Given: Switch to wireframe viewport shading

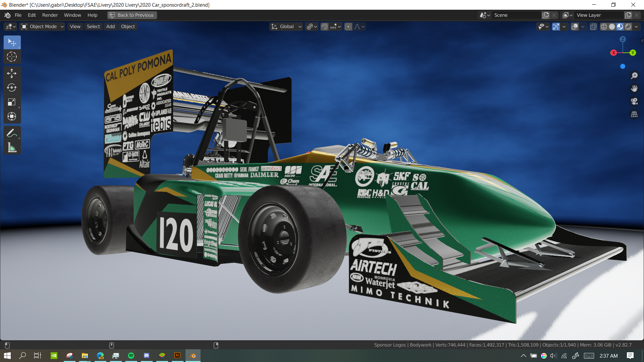Looking at the screenshot, I should pos(604,27).
